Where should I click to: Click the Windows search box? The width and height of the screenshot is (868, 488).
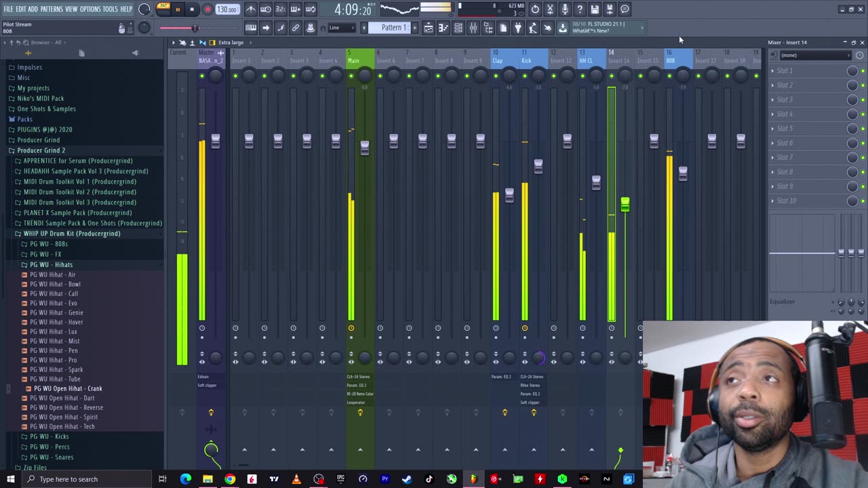(88, 479)
